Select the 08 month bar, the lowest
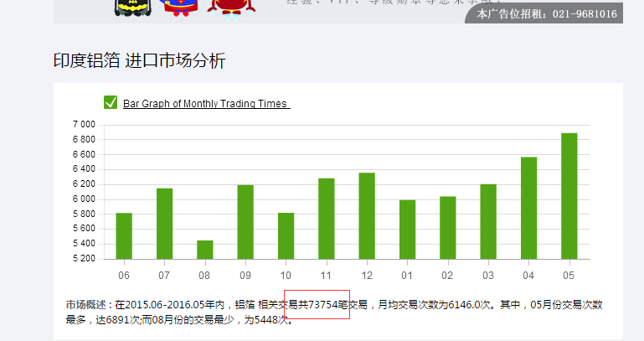This screenshot has height=341, width=644. (x=205, y=250)
